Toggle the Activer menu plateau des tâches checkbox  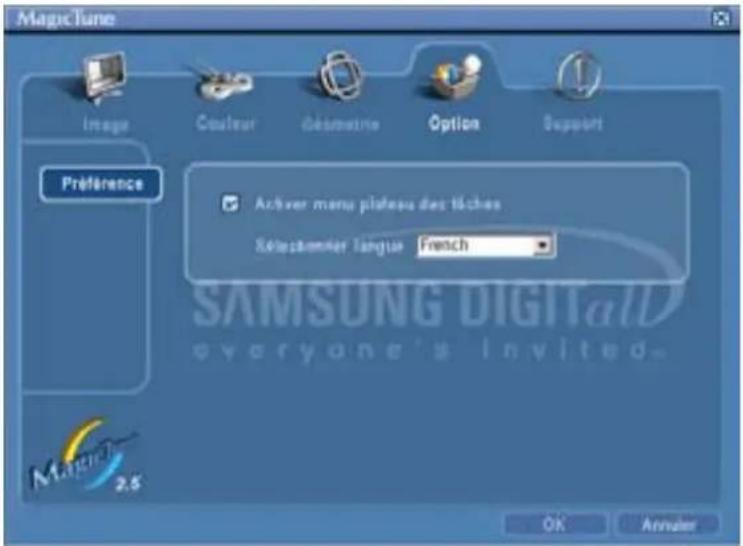point(230,204)
